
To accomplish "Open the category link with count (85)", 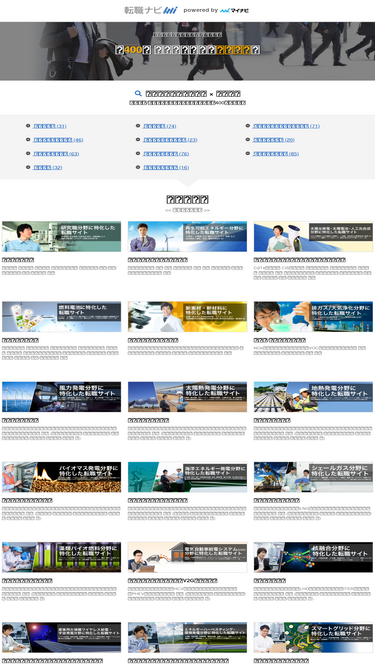I will click(x=276, y=154).
